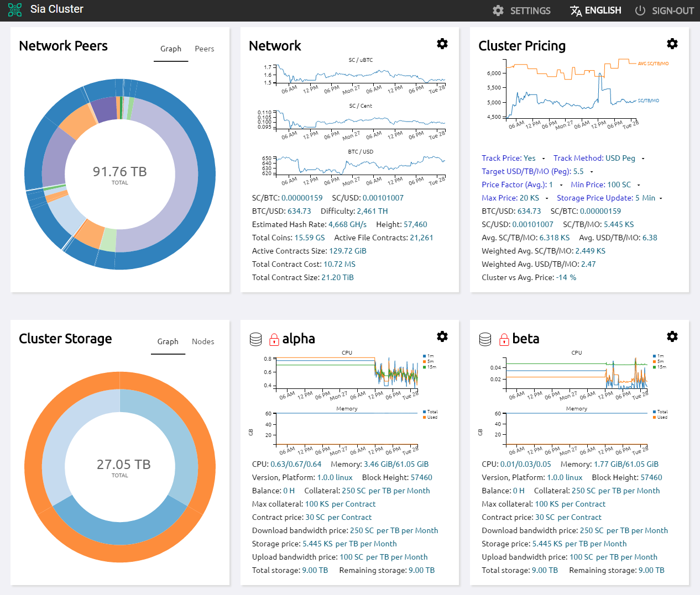
Task: Click the sign-out power icon
Action: [640, 10]
